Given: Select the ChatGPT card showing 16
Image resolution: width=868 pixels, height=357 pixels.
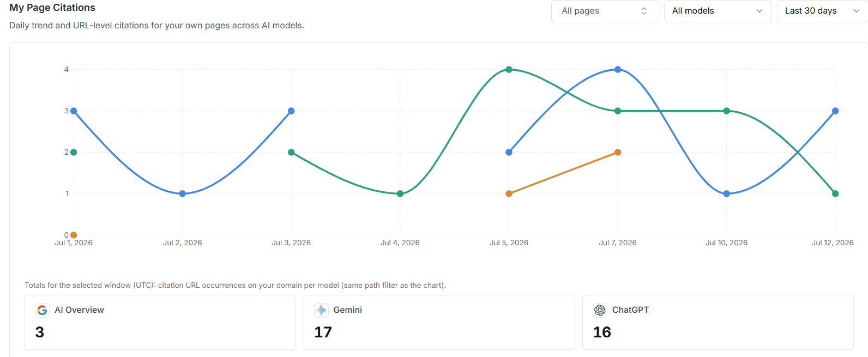Looking at the screenshot, I should (718, 322).
